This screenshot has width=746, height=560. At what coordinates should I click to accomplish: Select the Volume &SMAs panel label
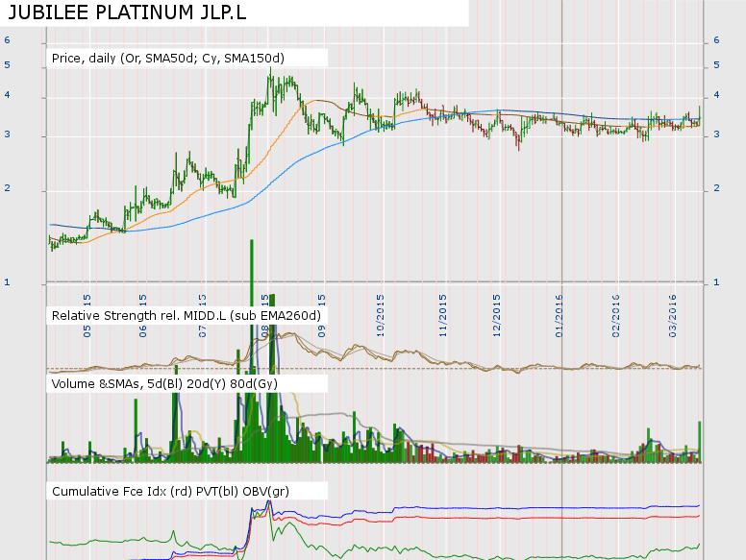tap(164, 383)
